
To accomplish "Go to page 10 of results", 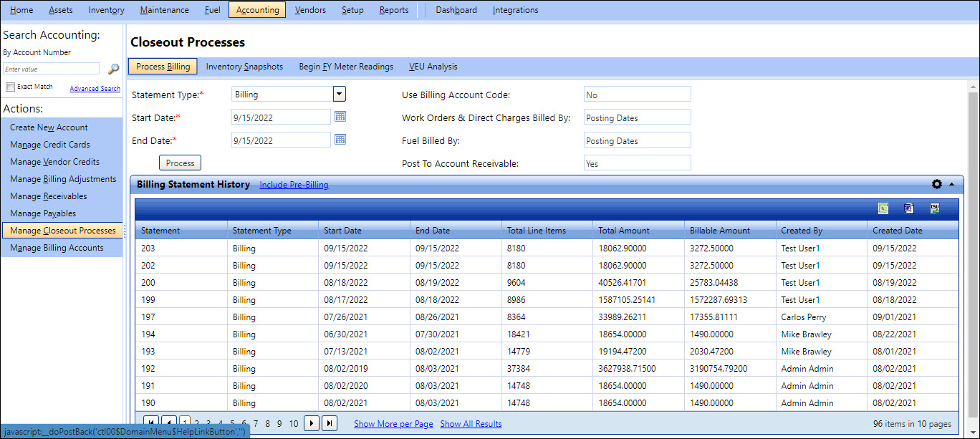I will point(294,424).
